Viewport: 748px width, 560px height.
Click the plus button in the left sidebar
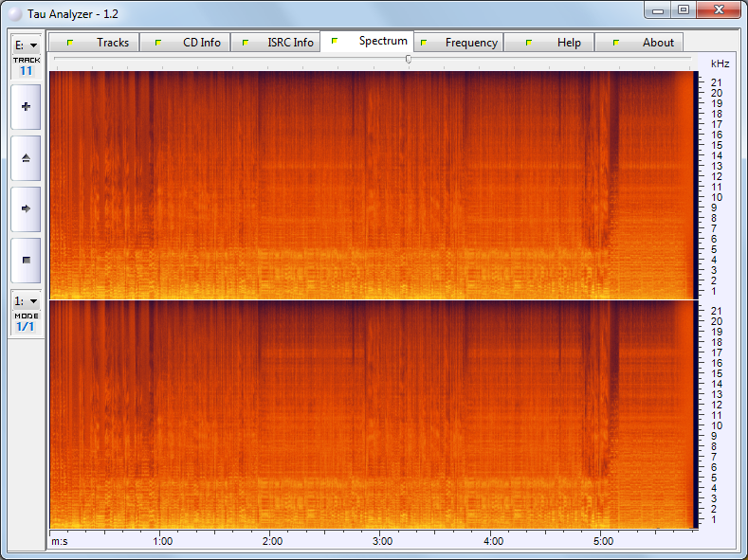[26, 107]
